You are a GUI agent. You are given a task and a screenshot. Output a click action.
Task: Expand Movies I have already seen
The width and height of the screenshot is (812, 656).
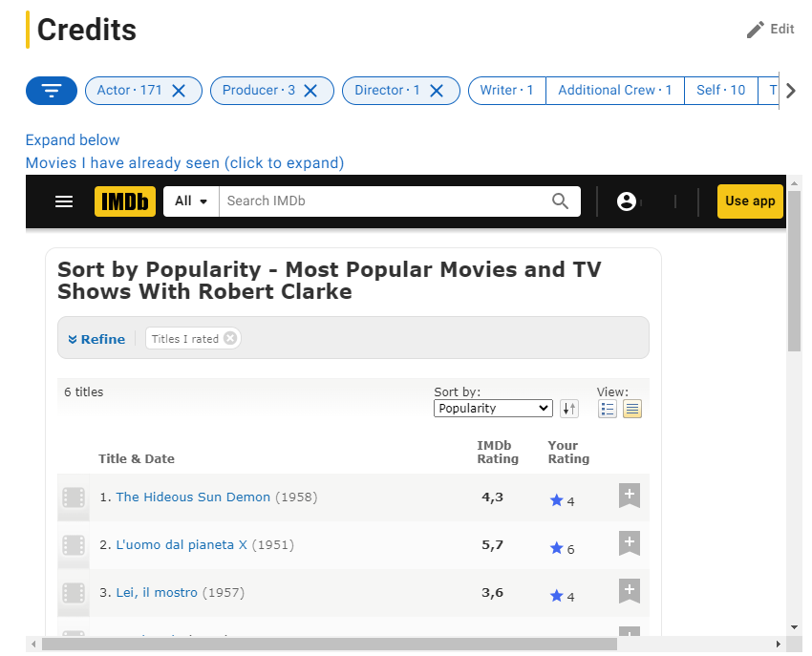pos(185,163)
